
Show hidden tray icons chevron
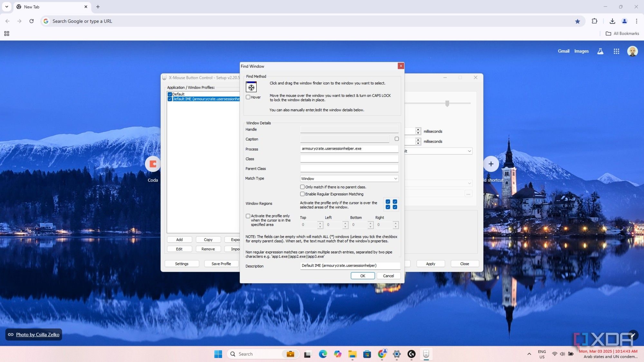(x=529, y=354)
